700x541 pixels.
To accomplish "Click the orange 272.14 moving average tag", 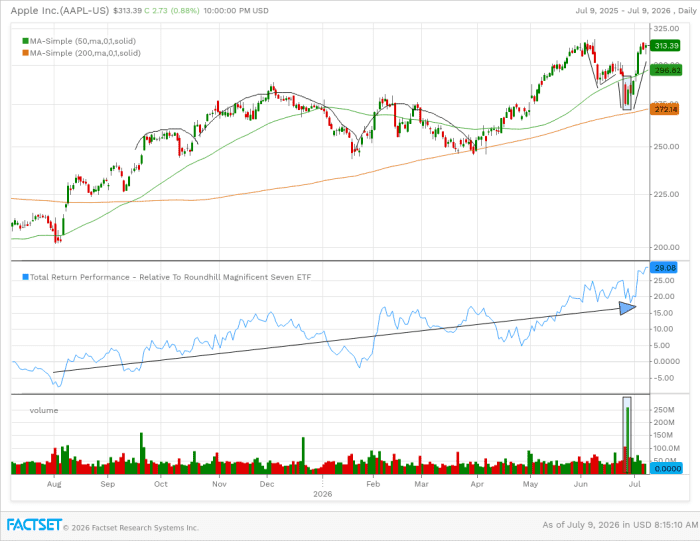I will [665, 109].
